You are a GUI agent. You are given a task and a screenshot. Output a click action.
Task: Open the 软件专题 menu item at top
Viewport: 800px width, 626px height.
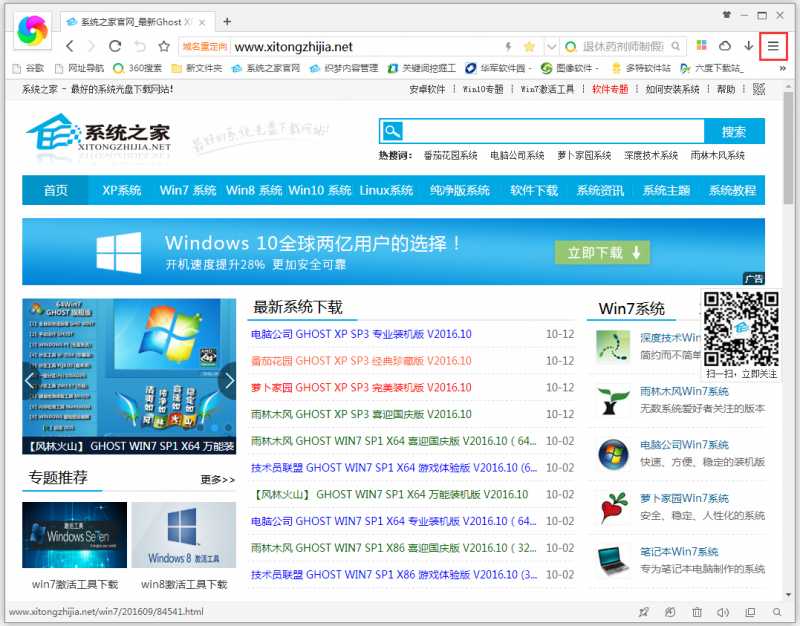612,89
